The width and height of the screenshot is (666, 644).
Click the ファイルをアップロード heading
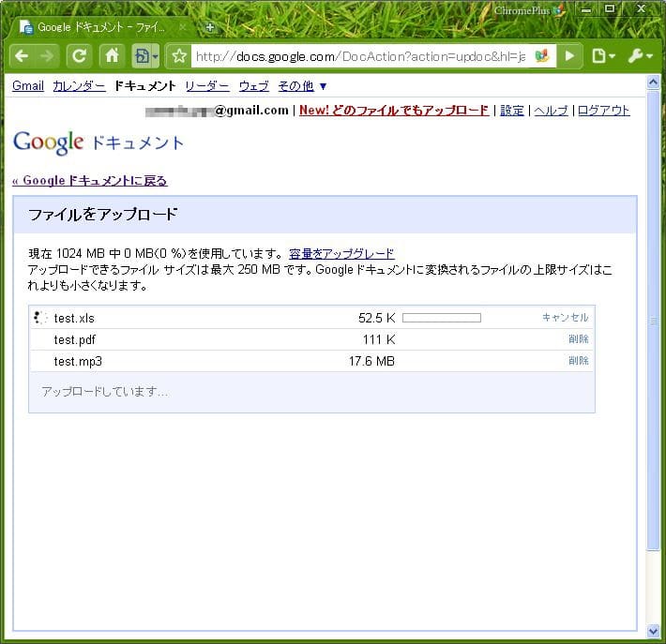pyautogui.click(x=102, y=215)
